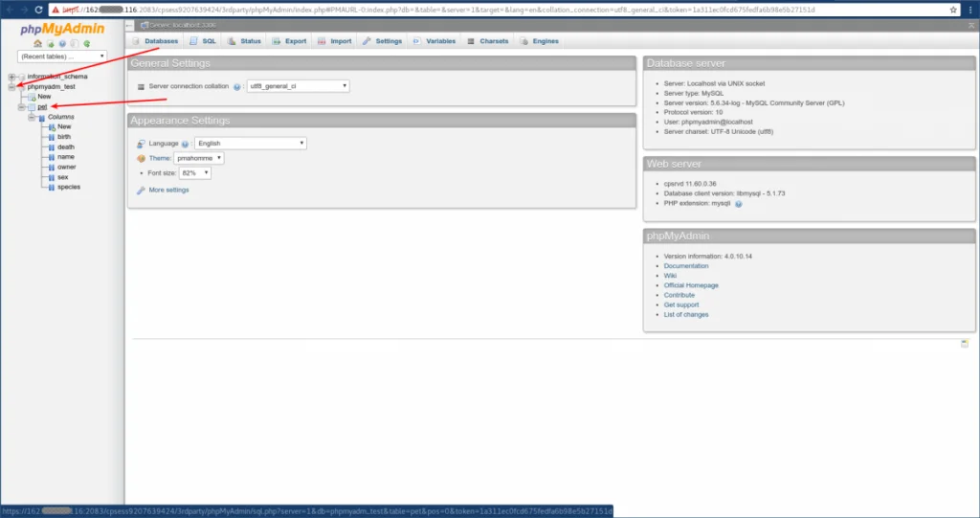980x518 pixels.
Task: Collapse the pet table node
Action: pos(21,107)
